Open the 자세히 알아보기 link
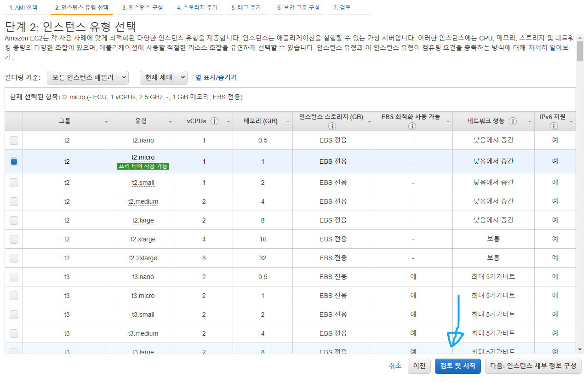Screen dimensions: 588x383 [548, 47]
